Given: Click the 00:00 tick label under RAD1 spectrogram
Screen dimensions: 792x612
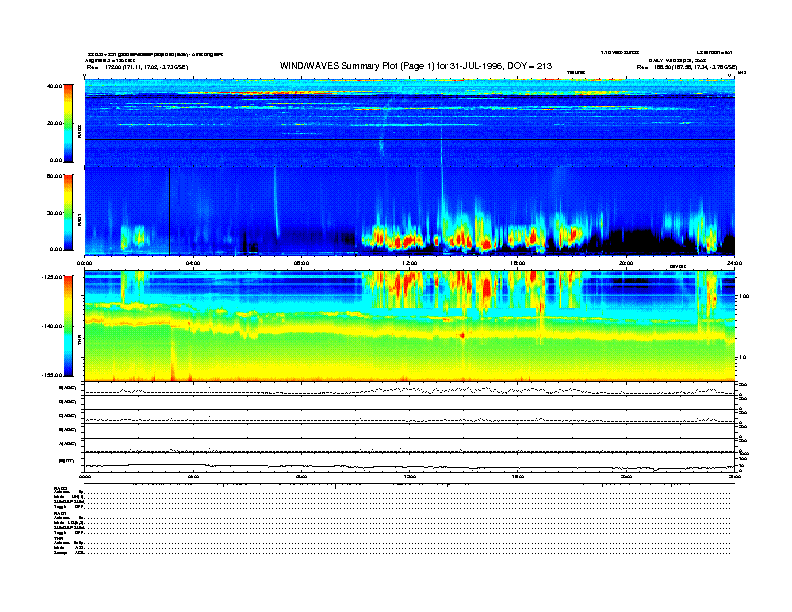Looking at the screenshot, I should tap(84, 263).
